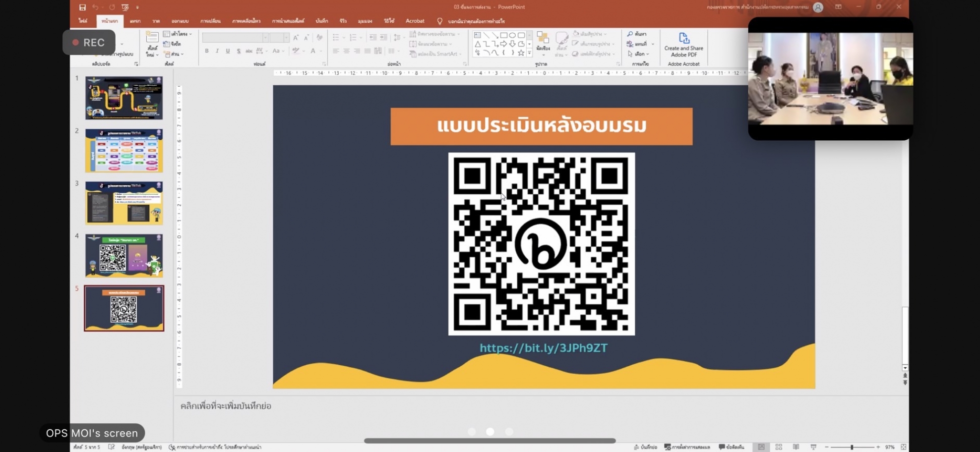Screen dimensions: 980x452
Task: Click the New Slide button icon
Action: click(152, 38)
